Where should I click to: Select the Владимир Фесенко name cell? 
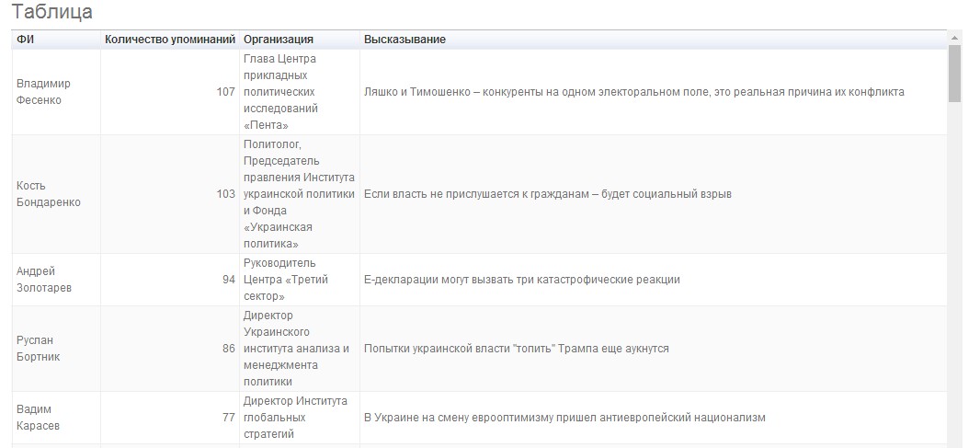coord(44,92)
